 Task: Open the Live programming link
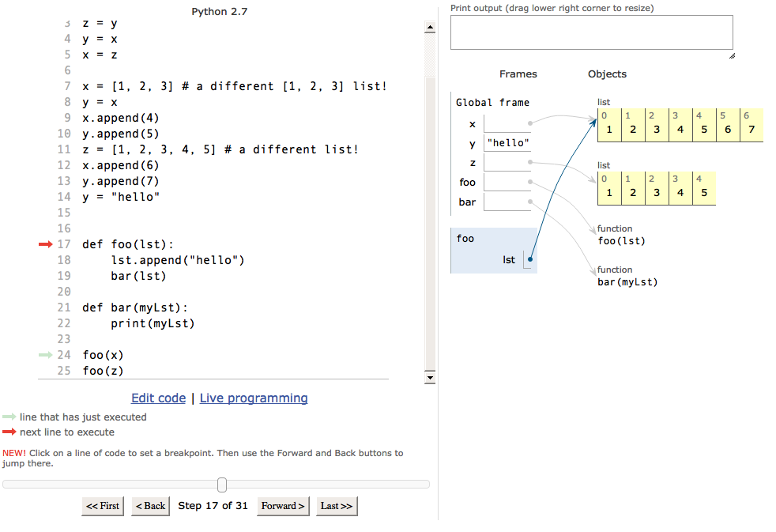pos(254,398)
